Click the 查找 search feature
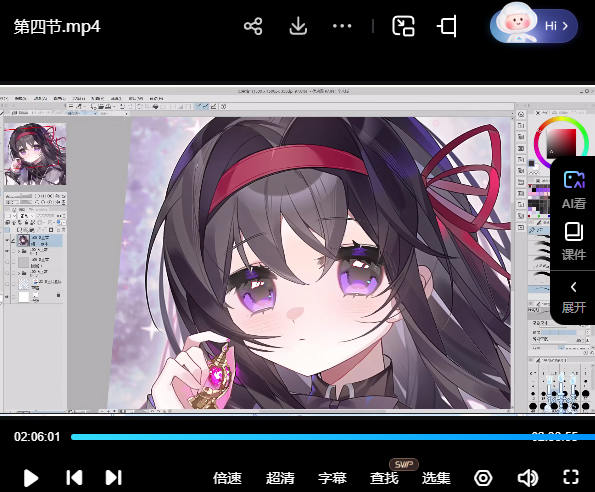 pos(384,478)
